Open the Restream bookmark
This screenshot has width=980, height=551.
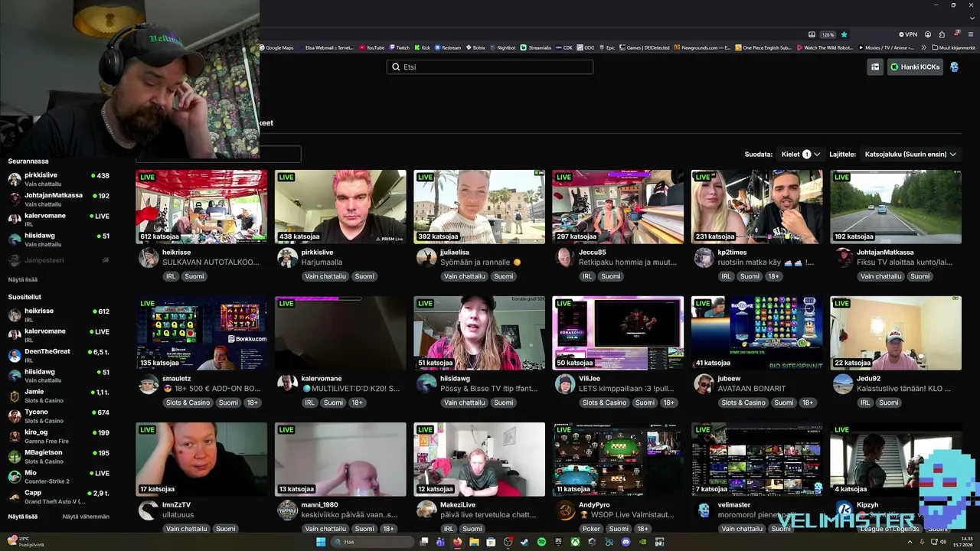tap(448, 47)
